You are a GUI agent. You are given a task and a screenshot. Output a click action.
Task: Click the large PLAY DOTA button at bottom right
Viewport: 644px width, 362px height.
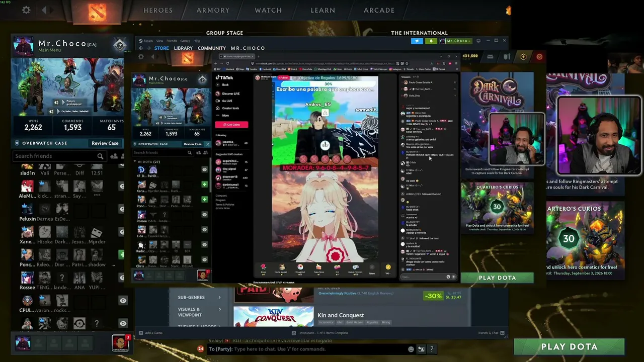point(569,346)
